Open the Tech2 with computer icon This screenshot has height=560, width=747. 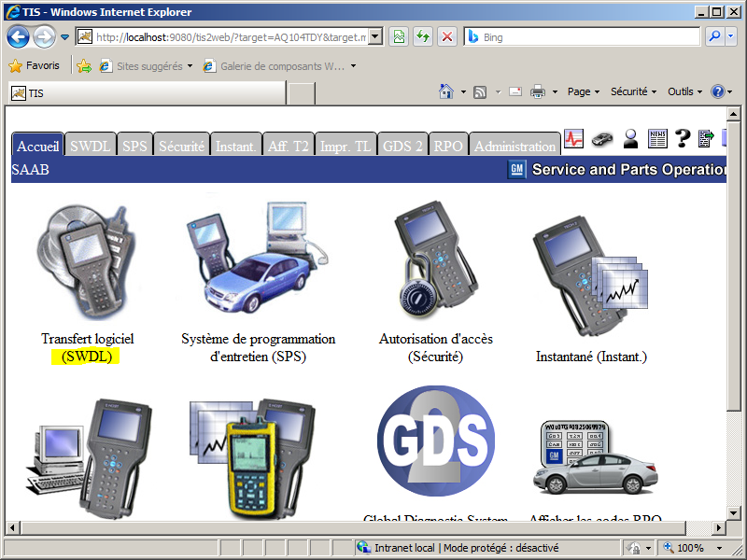click(89, 458)
